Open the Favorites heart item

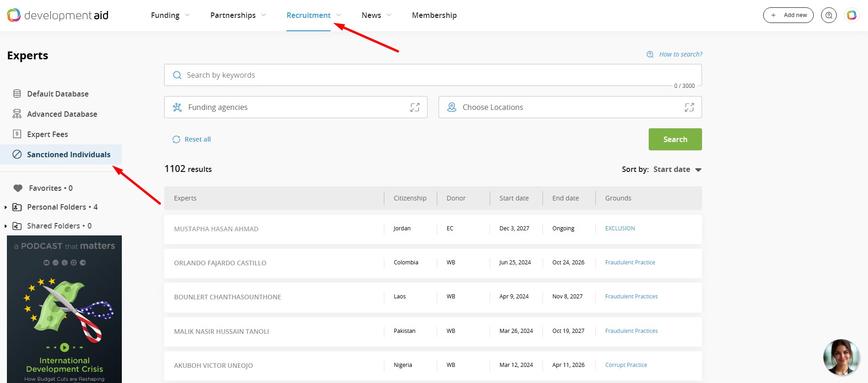pos(45,188)
